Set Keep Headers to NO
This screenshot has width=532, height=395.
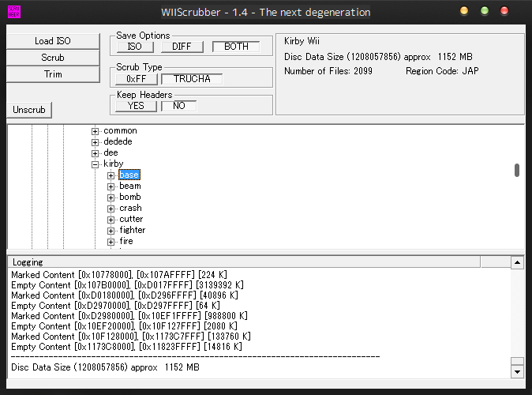179,106
